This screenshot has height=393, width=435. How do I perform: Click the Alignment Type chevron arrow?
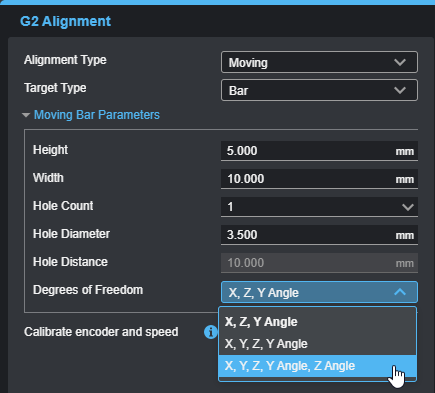point(400,62)
